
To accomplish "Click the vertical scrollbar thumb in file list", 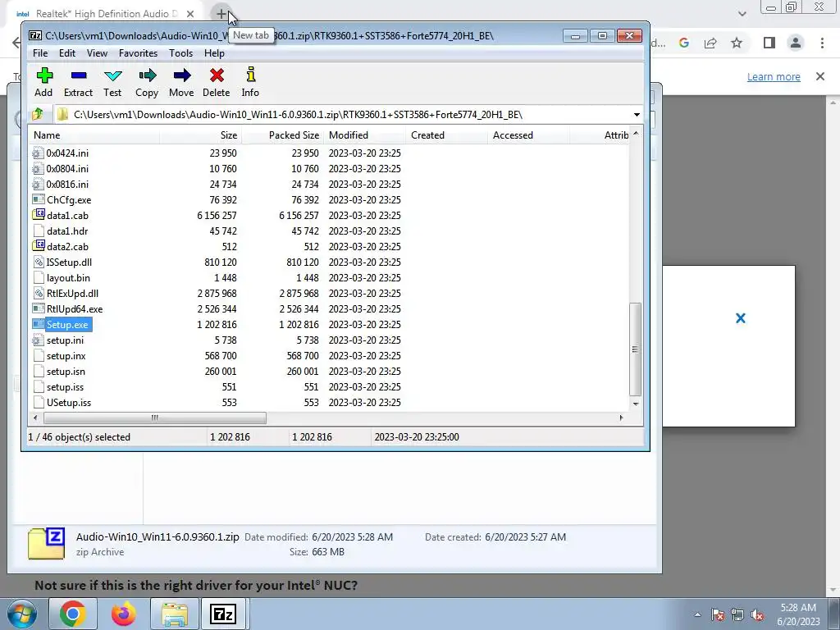I will 636,349.
